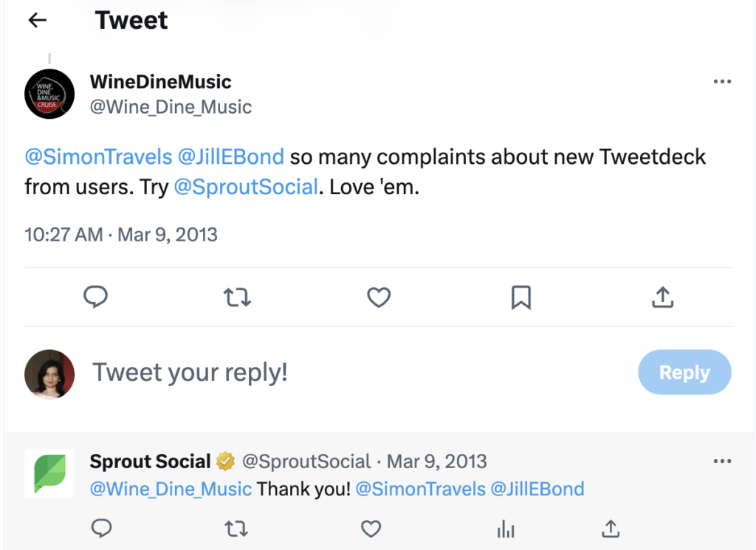Image resolution: width=756 pixels, height=550 pixels.
Task: Share the Sprout Social reply
Action: tap(610, 529)
